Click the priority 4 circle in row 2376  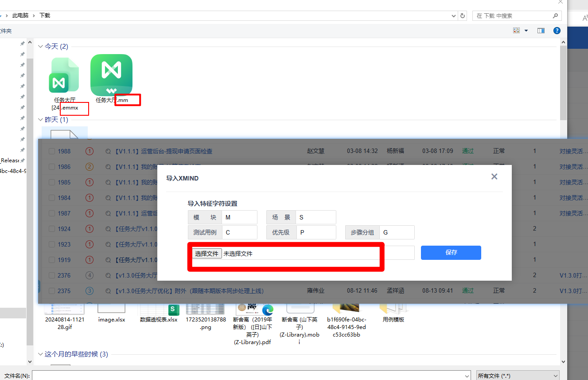(90, 275)
